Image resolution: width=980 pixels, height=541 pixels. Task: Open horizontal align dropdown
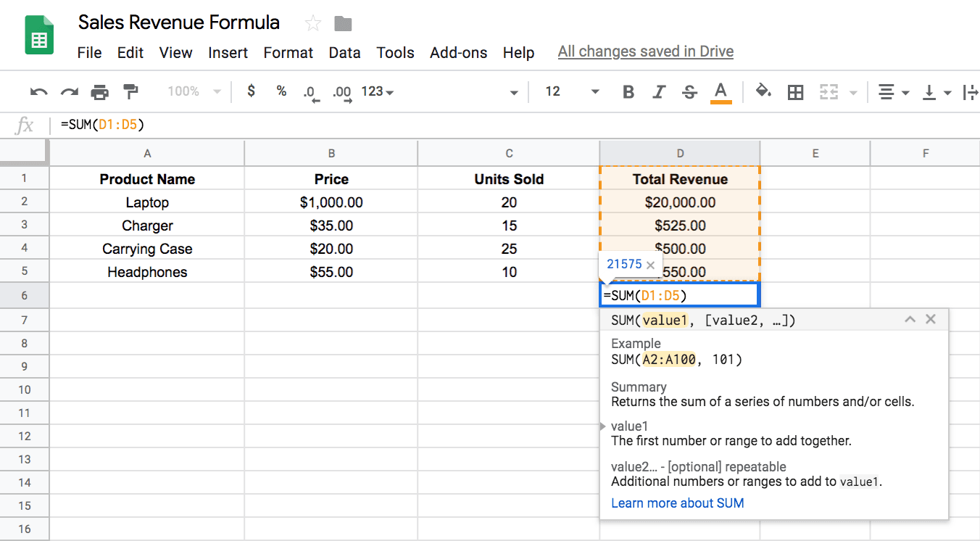click(x=894, y=92)
